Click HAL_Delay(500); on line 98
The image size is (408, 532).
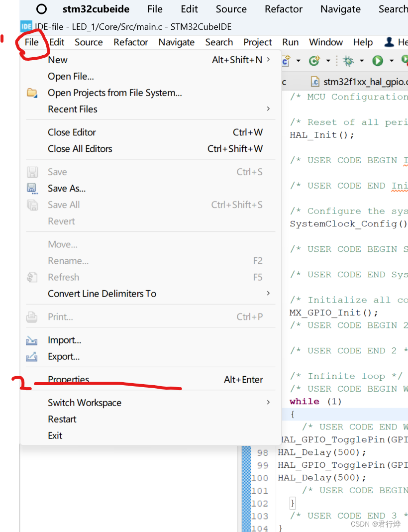click(322, 452)
